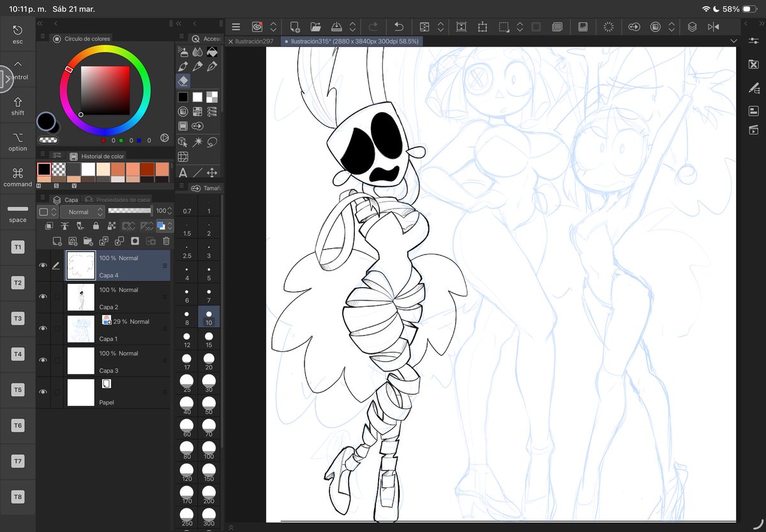
Task: Click the Lock layer padlock icon
Action: point(96,226)
